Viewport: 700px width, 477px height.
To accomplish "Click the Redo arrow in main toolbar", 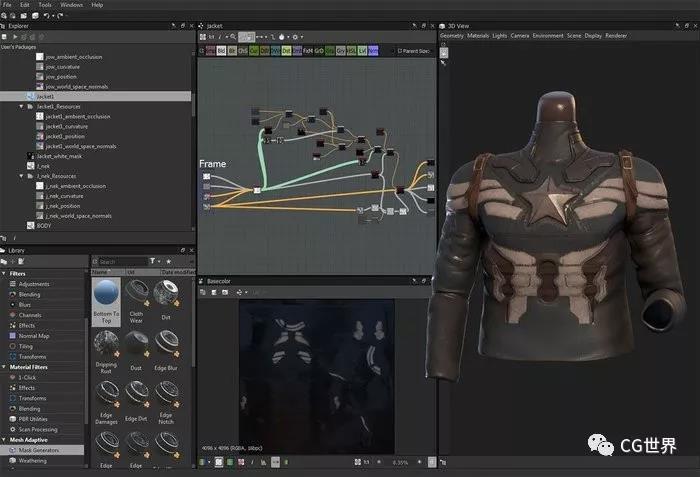I will (60, 16).
